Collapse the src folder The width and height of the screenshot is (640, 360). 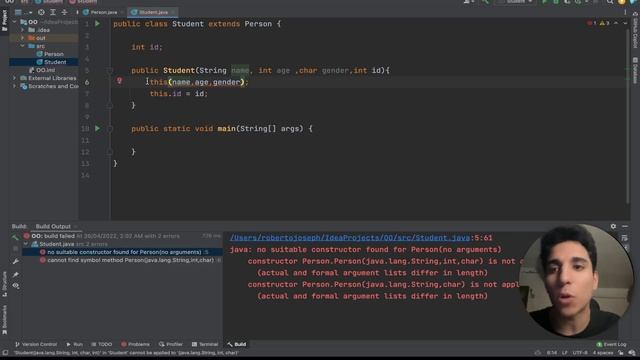pyautogui.click(x=22, y=46)
